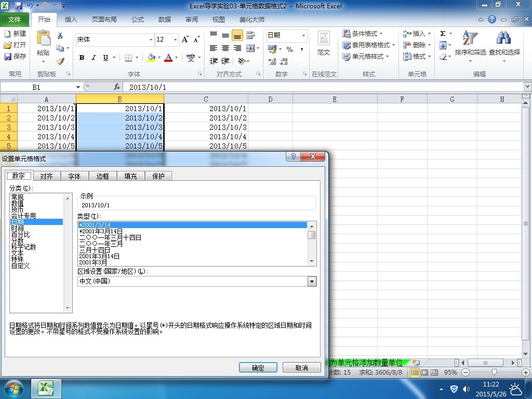Click the Wrap Text icon

[x=250, y=35]
